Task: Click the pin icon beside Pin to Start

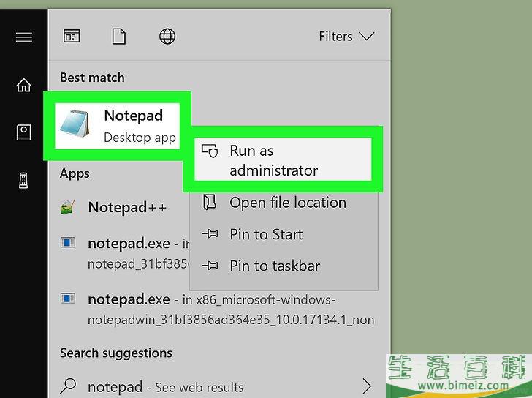Action: point(210,233)
